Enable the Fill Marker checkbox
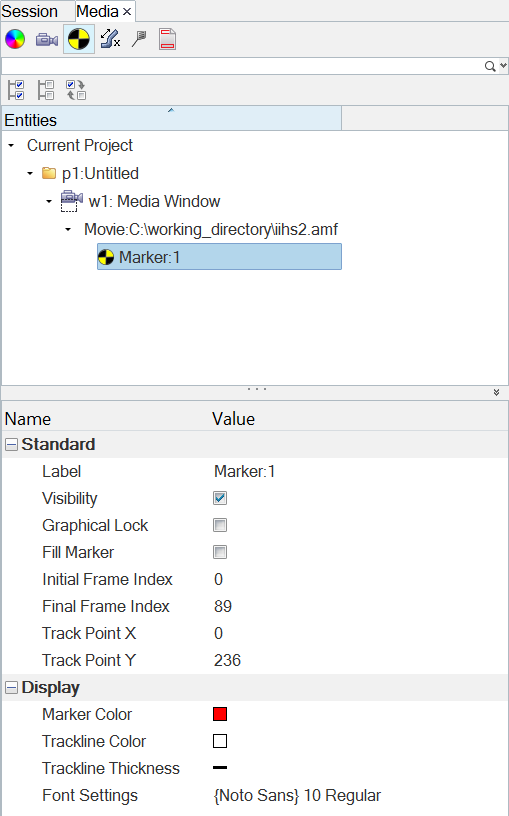This screenshot has height=816, width=509. 220,552
